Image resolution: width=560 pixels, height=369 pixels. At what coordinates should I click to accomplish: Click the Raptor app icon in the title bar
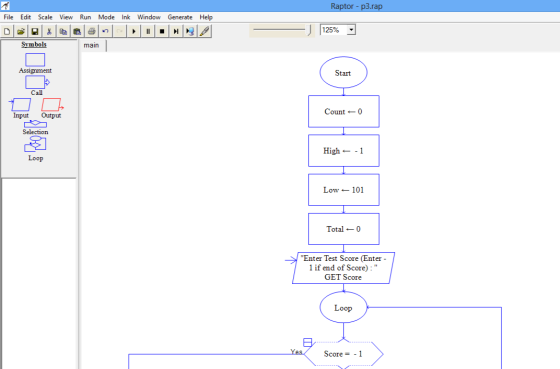pyautogui.click(x=5, y=6)
